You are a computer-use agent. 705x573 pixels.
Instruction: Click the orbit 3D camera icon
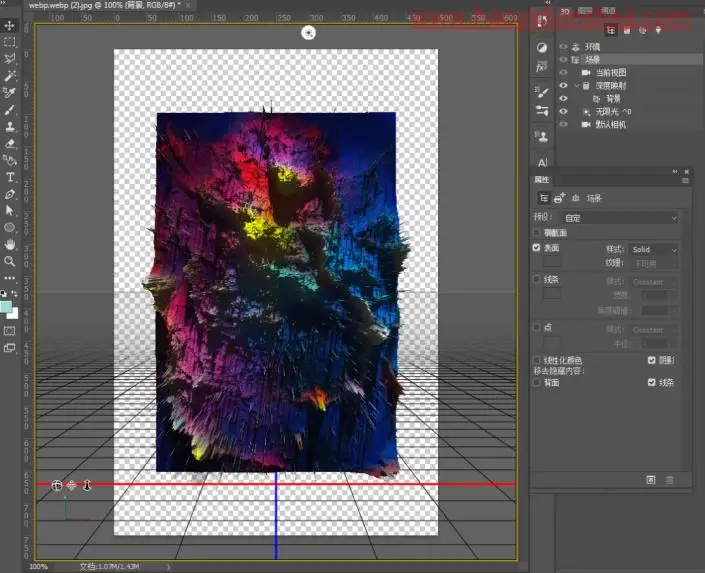tap(56, 485)
